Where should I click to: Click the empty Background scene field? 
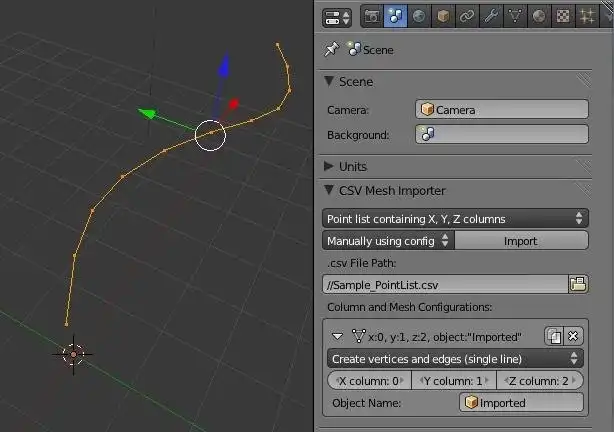coord(502,134)
